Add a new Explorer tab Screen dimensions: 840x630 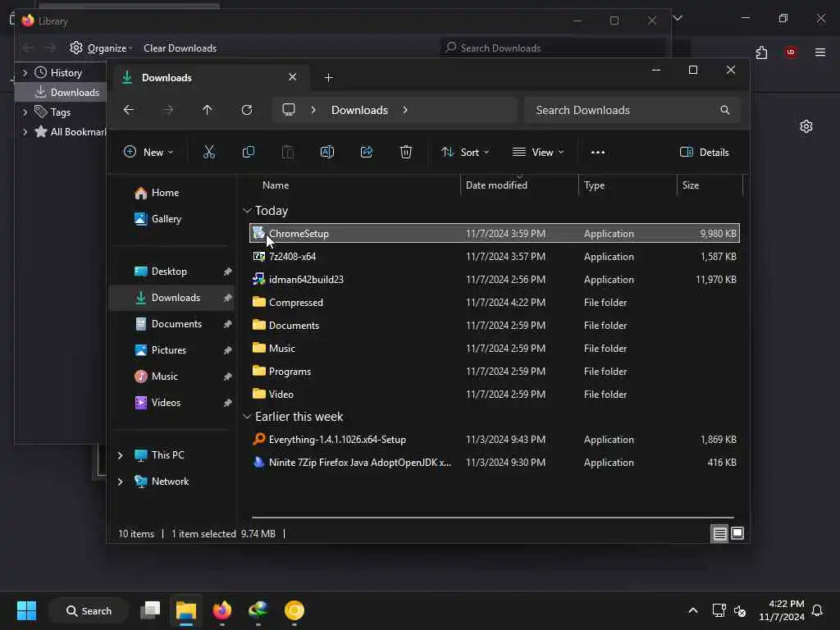328,78
